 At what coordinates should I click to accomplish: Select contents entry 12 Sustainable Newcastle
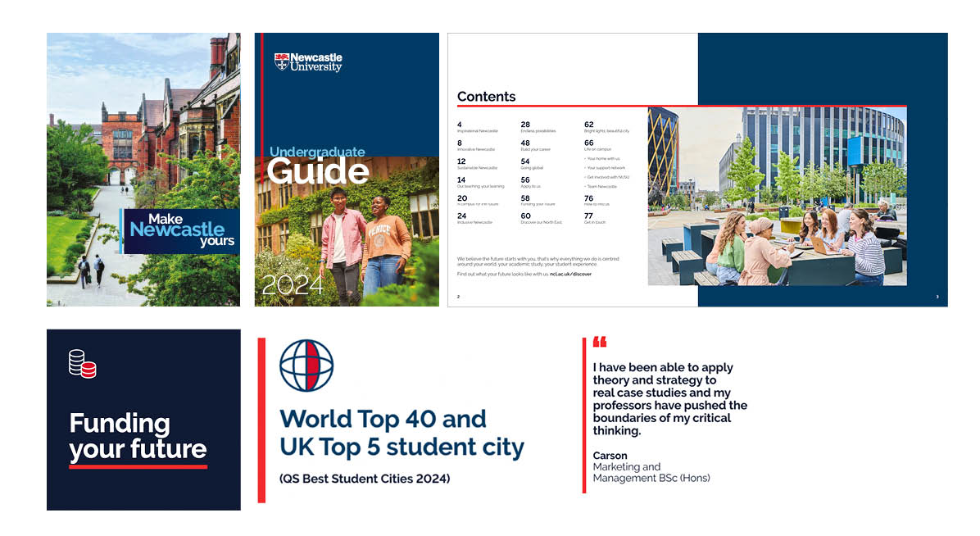coord(477,164)
